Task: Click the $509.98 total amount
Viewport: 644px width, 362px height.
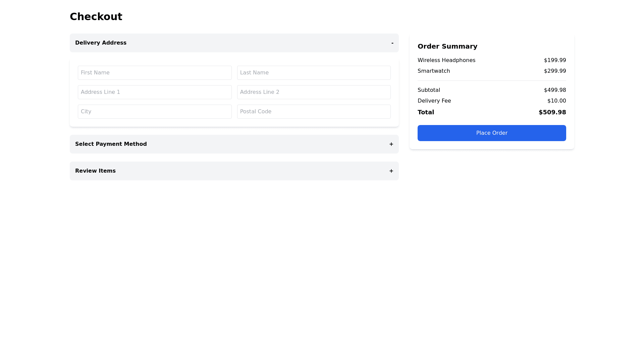Action: (x=552, y=112)
